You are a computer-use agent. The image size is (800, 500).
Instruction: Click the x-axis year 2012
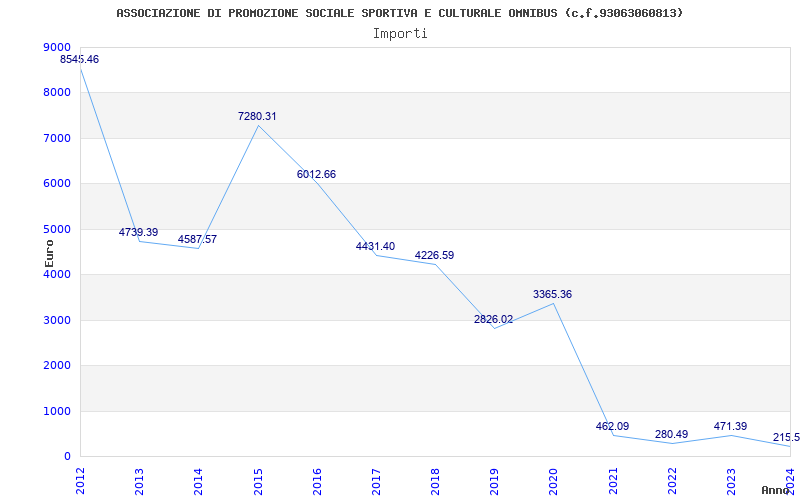pos(81,481)
